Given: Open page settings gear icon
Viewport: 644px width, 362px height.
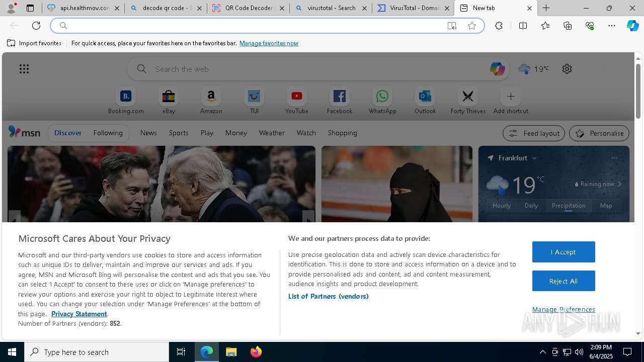Looking at the screenshot, I should pyautogui.click(x=567, y=69).
